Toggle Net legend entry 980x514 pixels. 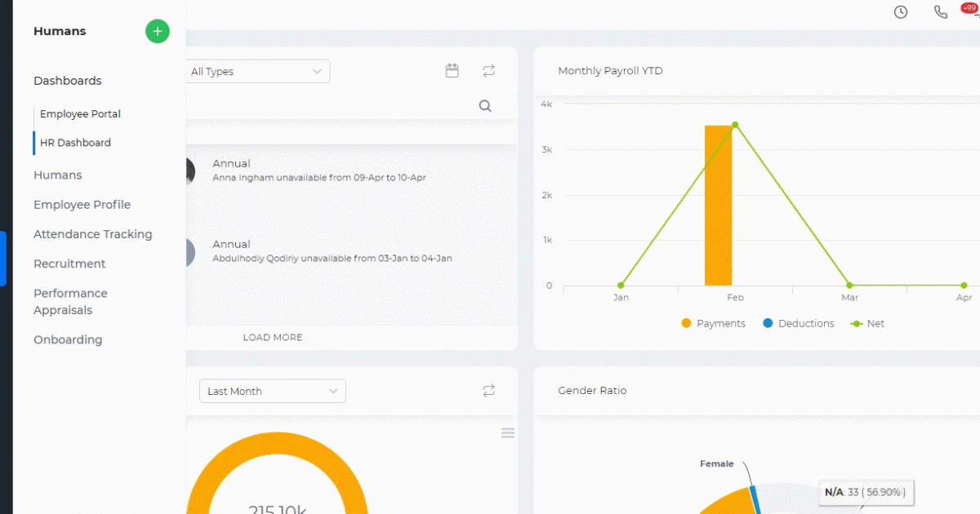click(867, 324)
